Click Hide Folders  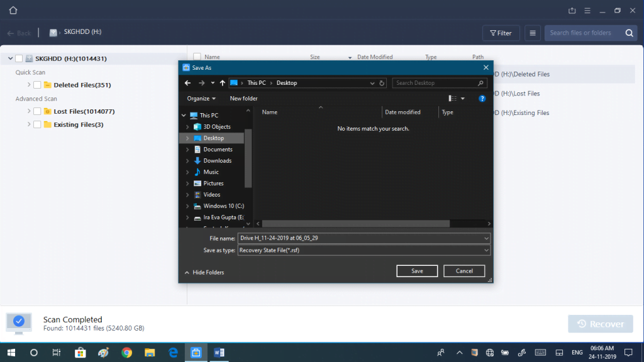204,273
